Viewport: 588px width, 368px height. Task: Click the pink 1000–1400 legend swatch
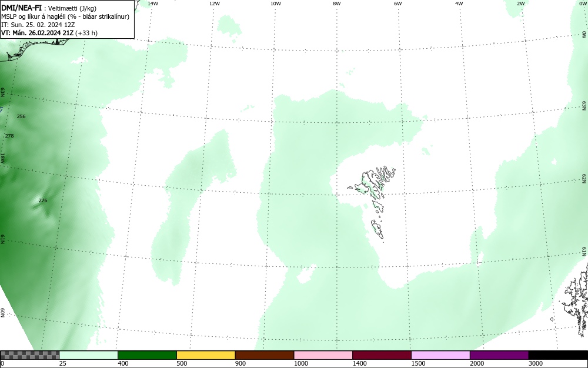323,355
